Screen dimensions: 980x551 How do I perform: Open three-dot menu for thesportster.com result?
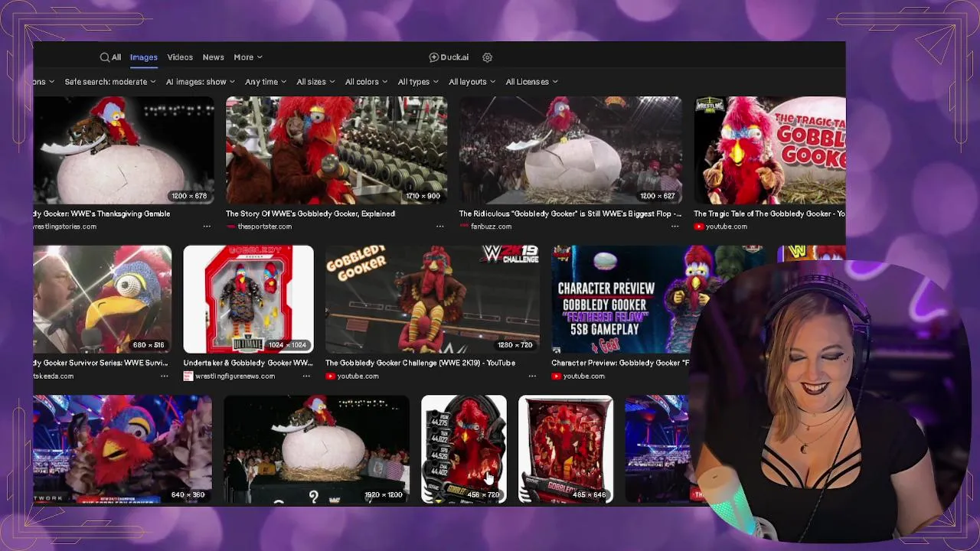[439, 227]
